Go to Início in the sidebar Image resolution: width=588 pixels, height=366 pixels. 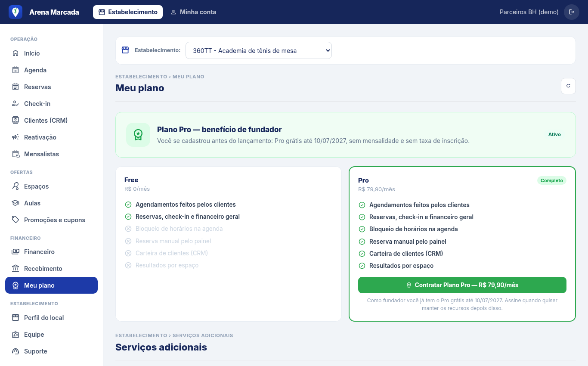(x=51, y=53)
